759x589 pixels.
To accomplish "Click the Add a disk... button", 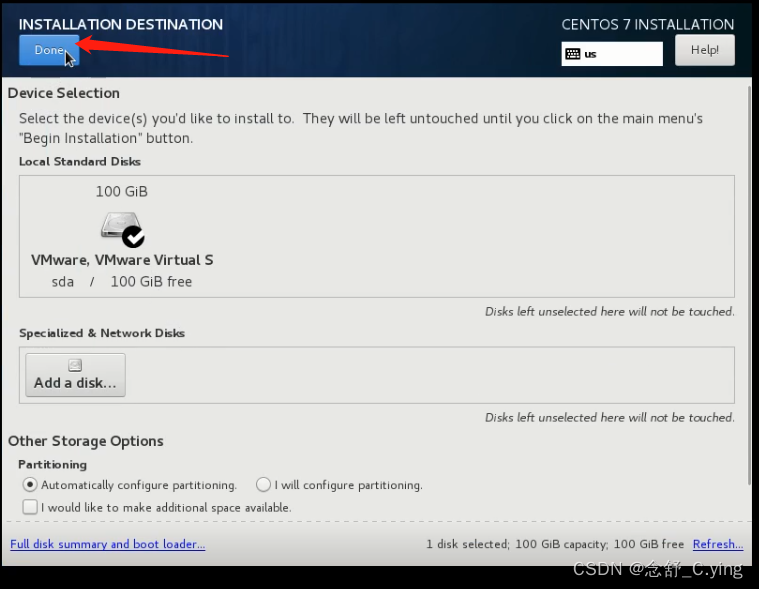I will click(x=75, y=375).
